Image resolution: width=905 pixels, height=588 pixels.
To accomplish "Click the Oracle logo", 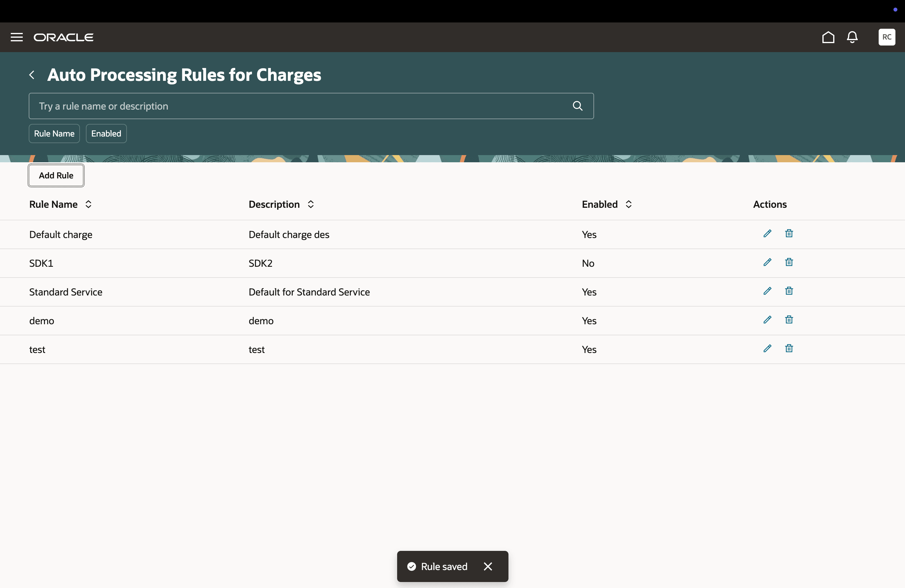I will (x=63, y=37).
